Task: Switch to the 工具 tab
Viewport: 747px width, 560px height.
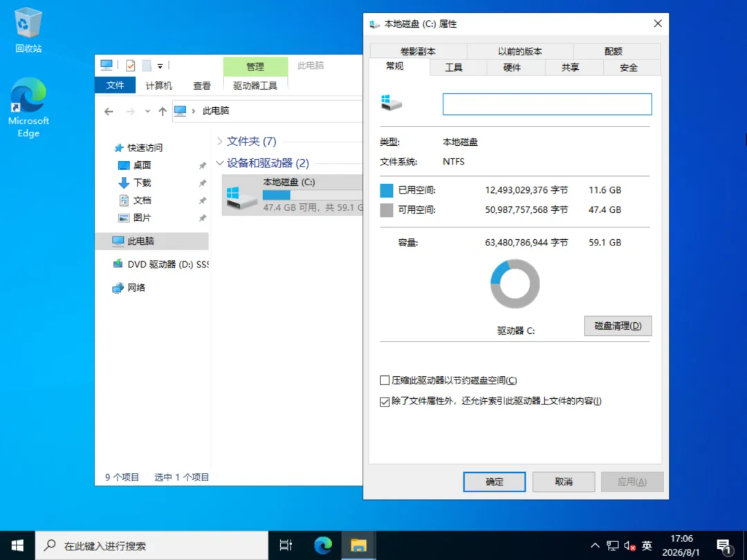Action: [454, 68]
